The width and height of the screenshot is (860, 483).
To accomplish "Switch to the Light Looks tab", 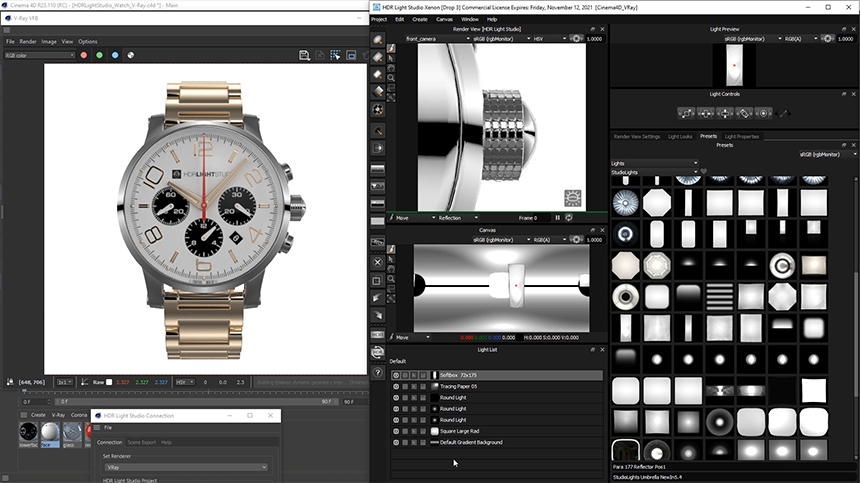I will tap(680, 137).
